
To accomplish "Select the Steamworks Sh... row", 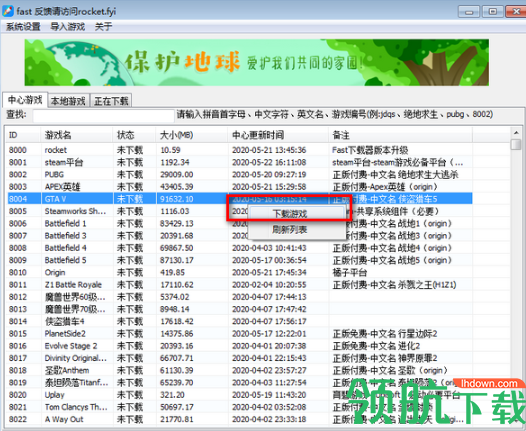I will (x=240, y=211).
